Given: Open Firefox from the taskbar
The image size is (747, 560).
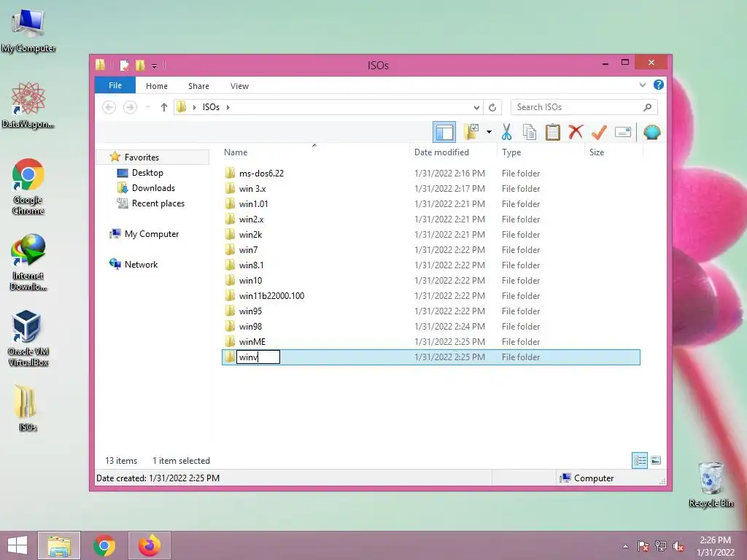Looking at the screenshot, I should coord(150,545).
